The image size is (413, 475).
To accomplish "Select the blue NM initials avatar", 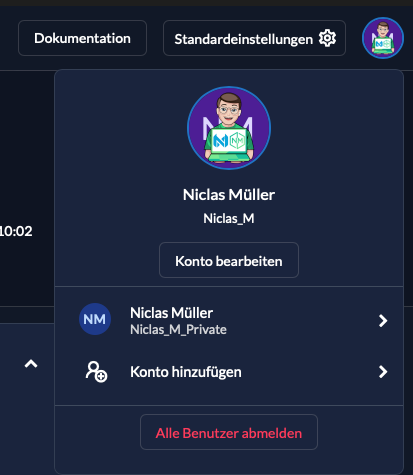I will click(95, 319).
